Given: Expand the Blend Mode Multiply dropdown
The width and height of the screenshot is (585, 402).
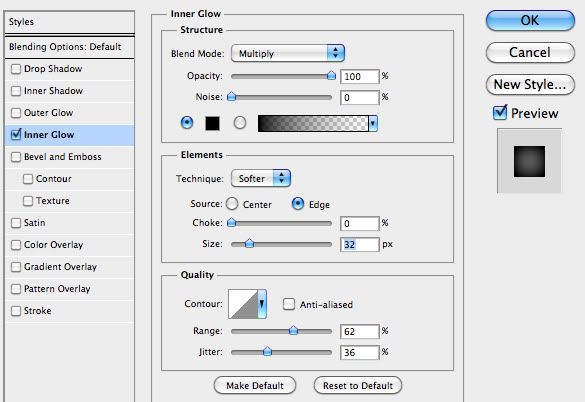Looking at the screenshot, I should (288, 53).
